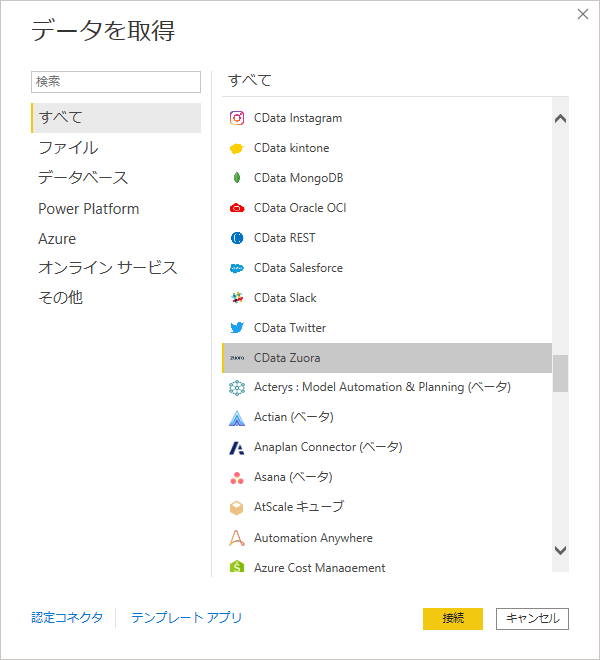Open the 認定コネクタ link
The width and height of the screenshot is (600, 660).
tap(67, 617)
